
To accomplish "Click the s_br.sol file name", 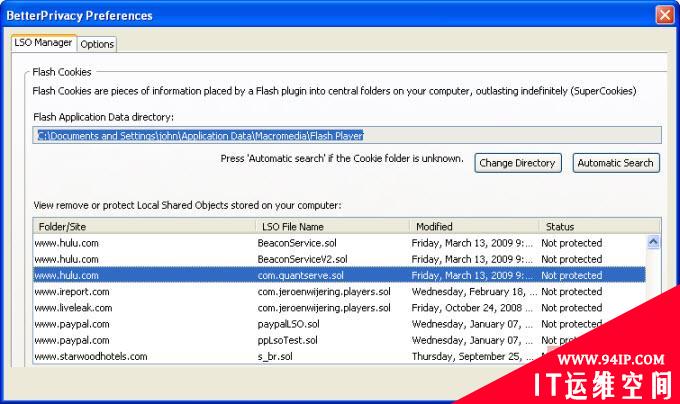I will coord(275,357).
